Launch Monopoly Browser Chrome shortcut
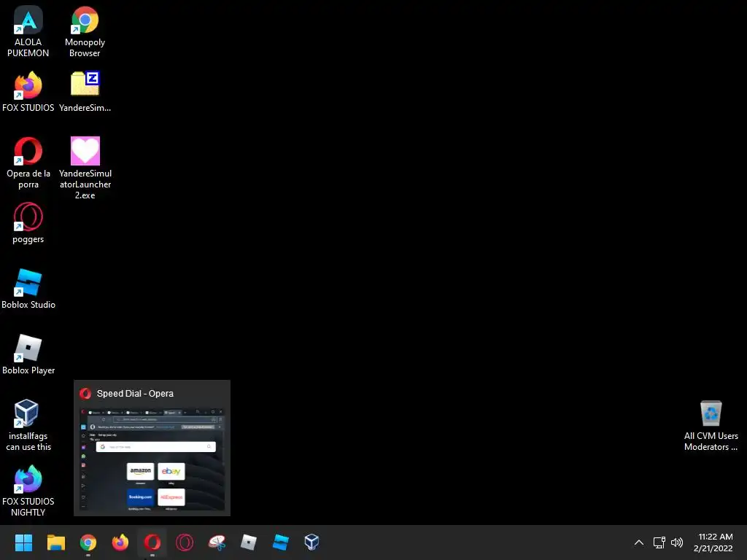Screen dimensions: 747x560 pos(85,31)
